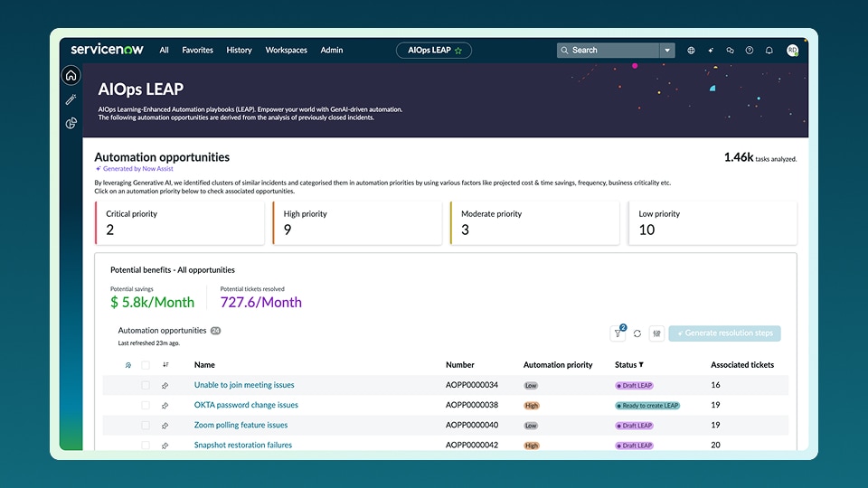Screen dimensions: 868x488
Task: Click the ServiceNow logo
Action: [107, 50]
